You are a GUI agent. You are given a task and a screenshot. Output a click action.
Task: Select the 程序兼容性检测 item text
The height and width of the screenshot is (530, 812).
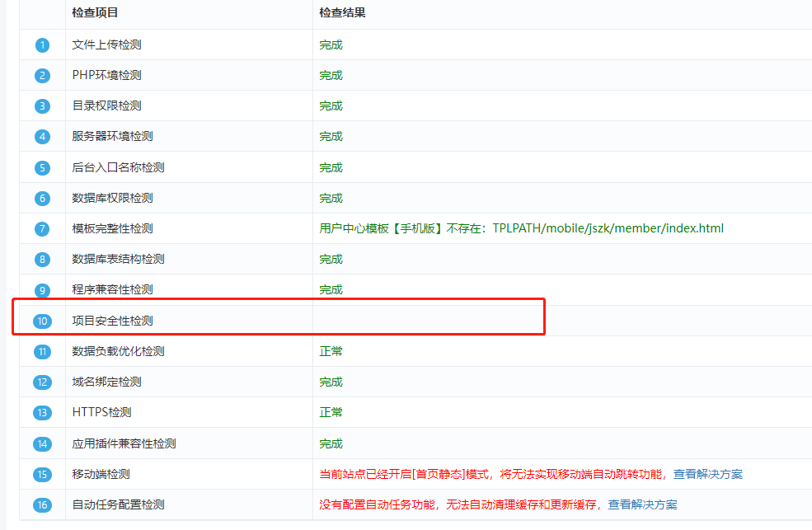[112, 290]
